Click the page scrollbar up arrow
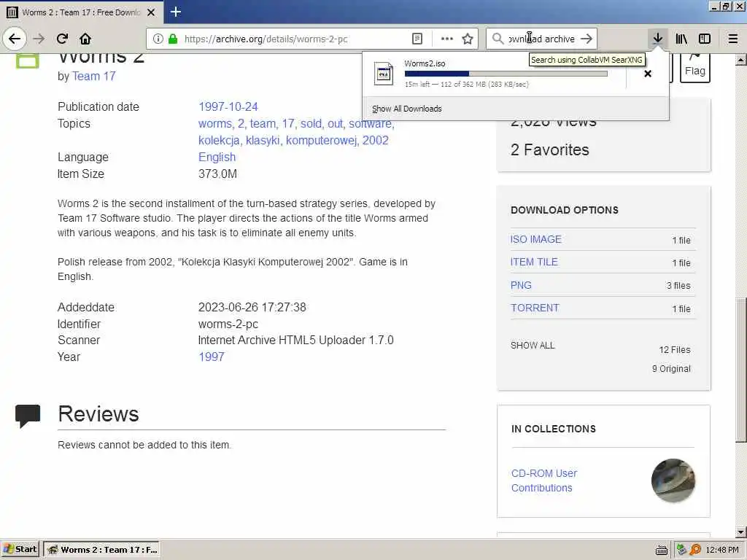 point(741,60)
